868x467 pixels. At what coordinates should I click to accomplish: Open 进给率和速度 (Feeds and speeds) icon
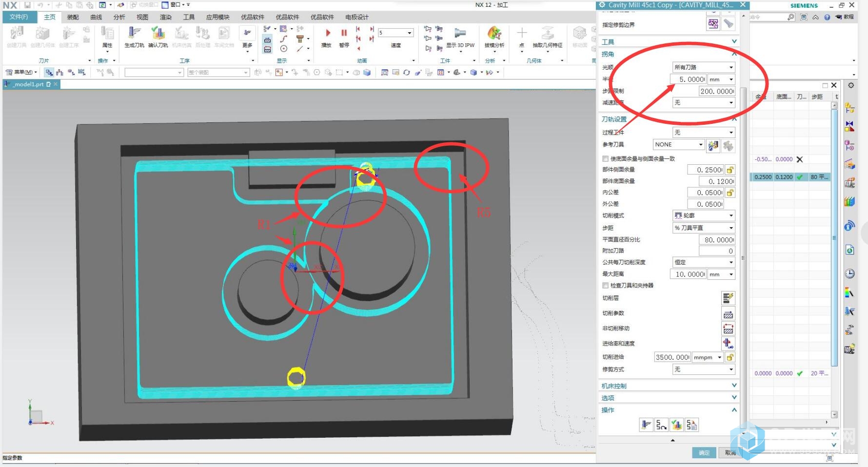click(x=728, y=344)
